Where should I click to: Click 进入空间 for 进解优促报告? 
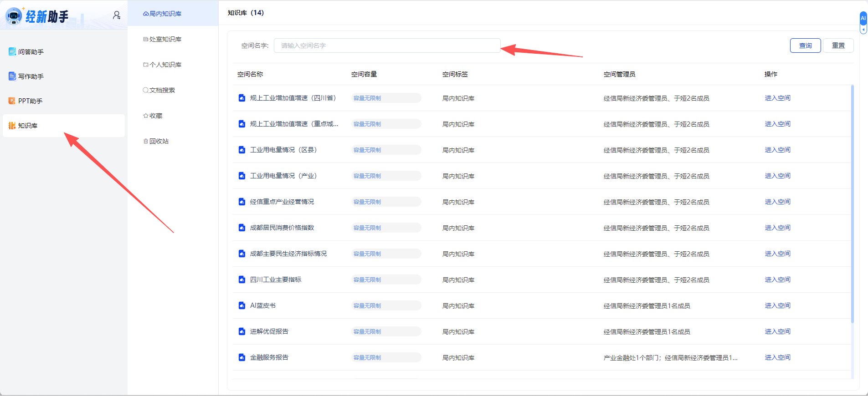point(777,331)
